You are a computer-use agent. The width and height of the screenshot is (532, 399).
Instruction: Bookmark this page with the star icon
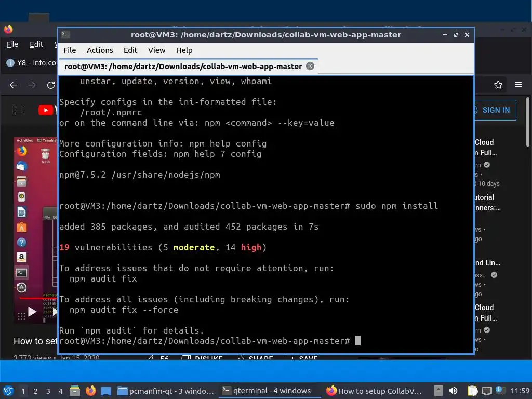pyautogui.click(x=498, y=85)
